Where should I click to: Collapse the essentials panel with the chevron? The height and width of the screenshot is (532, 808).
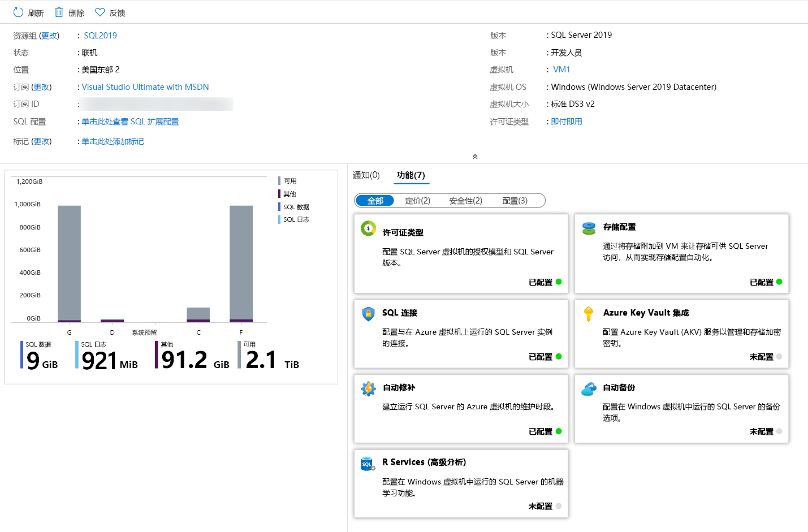pyautogui.click(x=474, y=157)
